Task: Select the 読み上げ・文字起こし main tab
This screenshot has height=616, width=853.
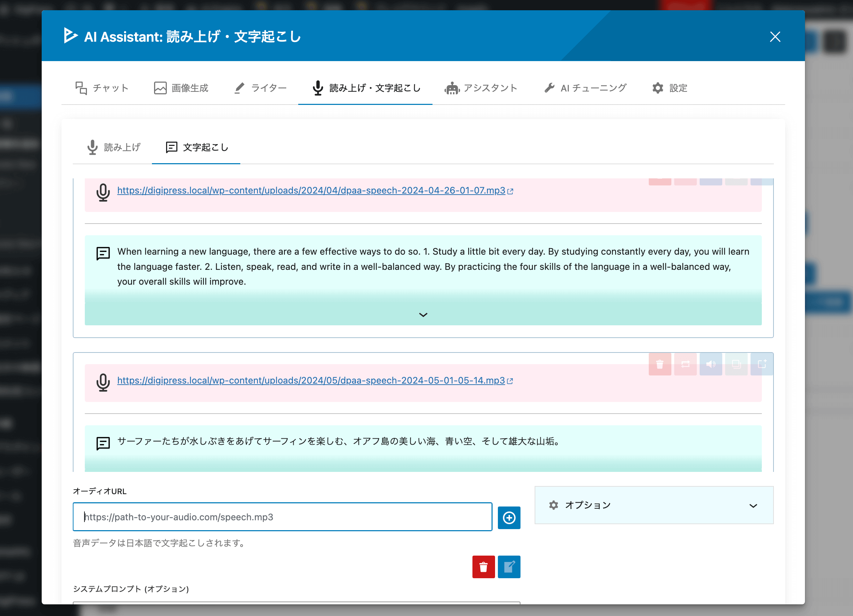Action: (x=366, y=88)
